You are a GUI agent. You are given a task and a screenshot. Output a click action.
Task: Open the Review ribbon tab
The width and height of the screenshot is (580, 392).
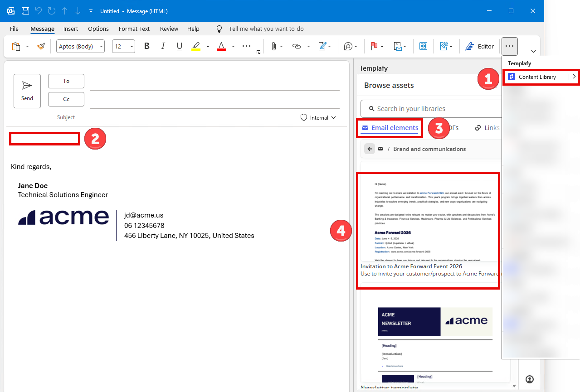click(169, 29)
